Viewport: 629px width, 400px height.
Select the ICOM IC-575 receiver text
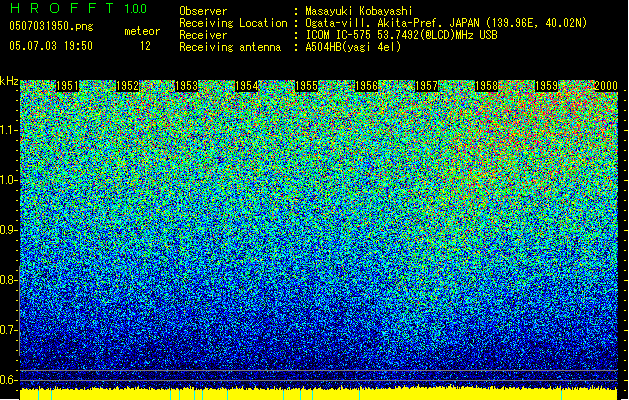(x=401, y=35)
